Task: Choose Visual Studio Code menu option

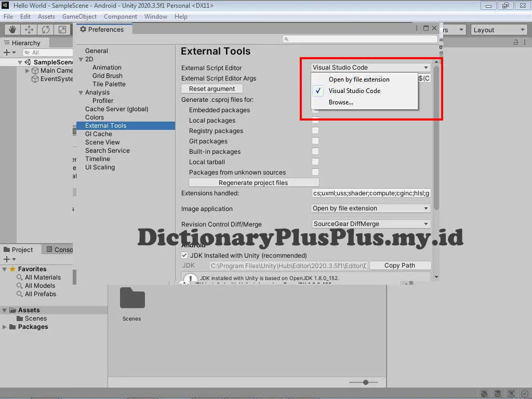Action: (364, 91)
